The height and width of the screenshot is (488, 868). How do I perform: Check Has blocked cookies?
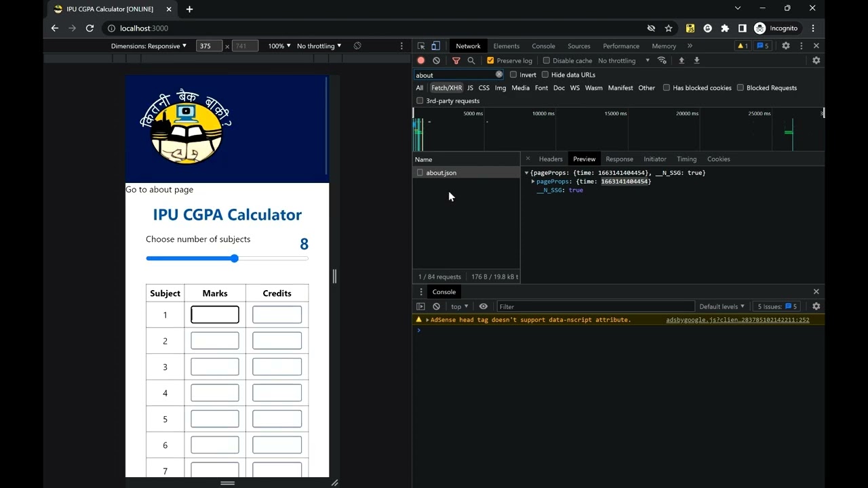(667, 87)
